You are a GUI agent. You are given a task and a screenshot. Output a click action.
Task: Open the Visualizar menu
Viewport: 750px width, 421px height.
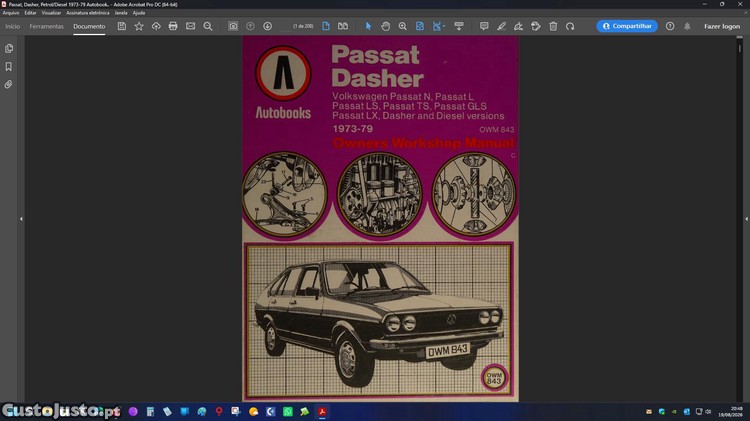(51, 13)
